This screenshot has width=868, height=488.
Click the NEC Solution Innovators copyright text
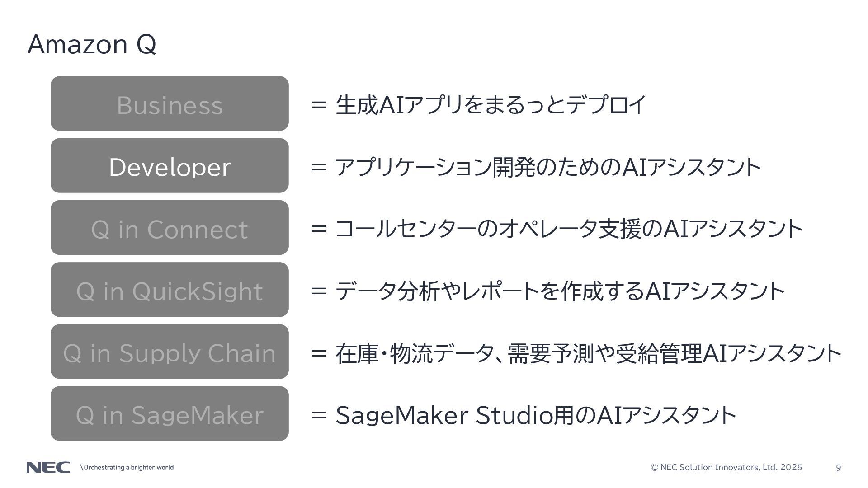coord(726,467)
